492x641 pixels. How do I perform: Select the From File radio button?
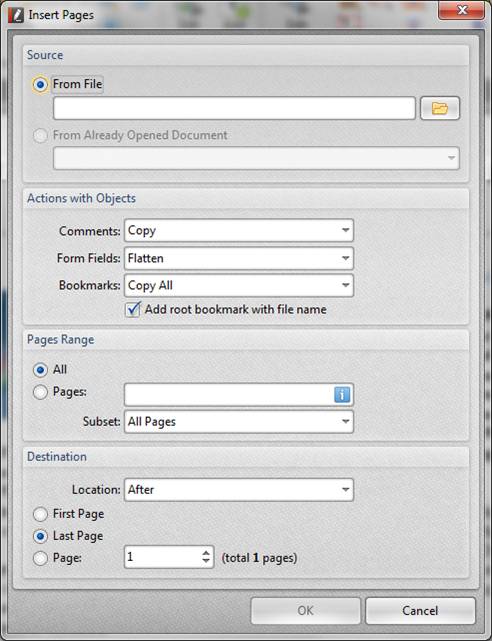40,85
